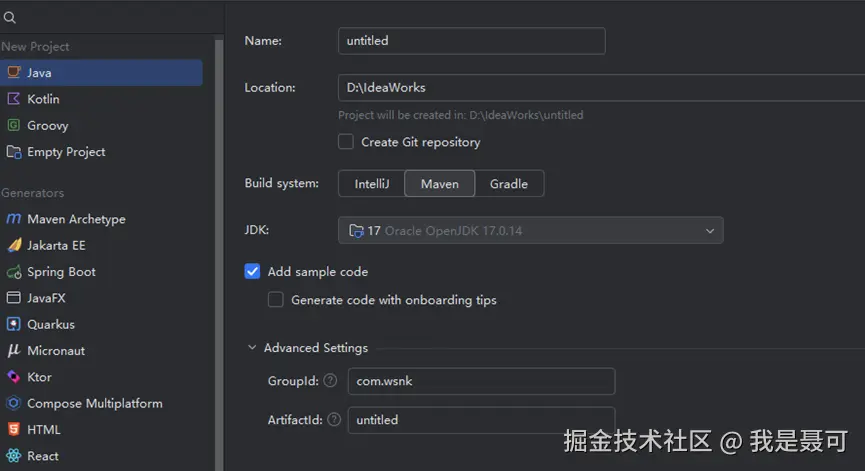Screen dimensions: 865x471
Task: Click the GroupId help question icon
Action: coord(330,381)
